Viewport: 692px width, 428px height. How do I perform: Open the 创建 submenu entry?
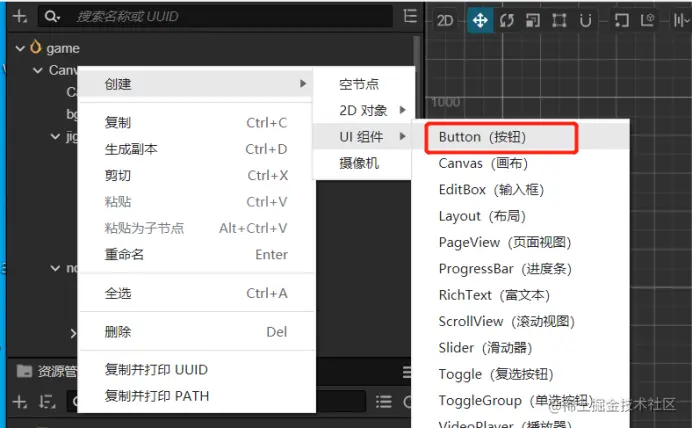196,84
